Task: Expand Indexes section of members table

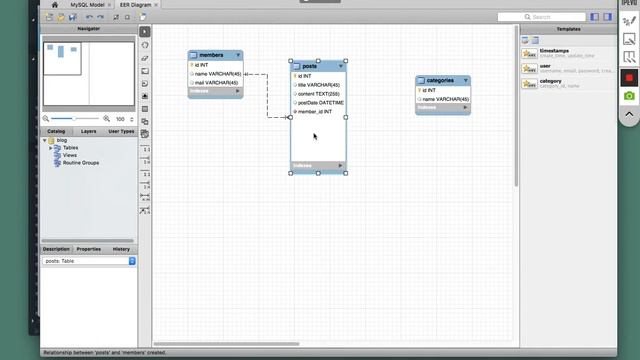Action: coord(238,91)
